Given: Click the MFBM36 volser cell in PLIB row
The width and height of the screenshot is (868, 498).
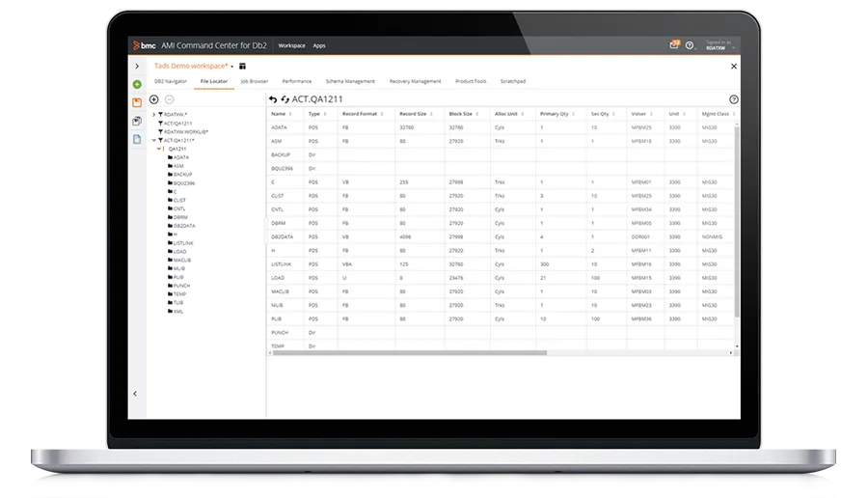Looking at the screenshot, I should (x=641, y=319).
